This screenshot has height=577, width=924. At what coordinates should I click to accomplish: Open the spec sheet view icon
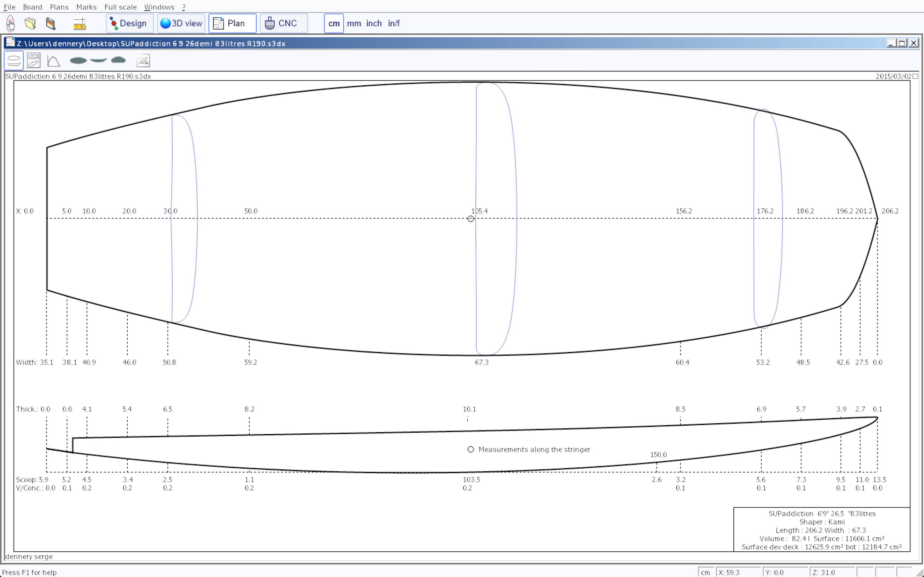point(34,61)
